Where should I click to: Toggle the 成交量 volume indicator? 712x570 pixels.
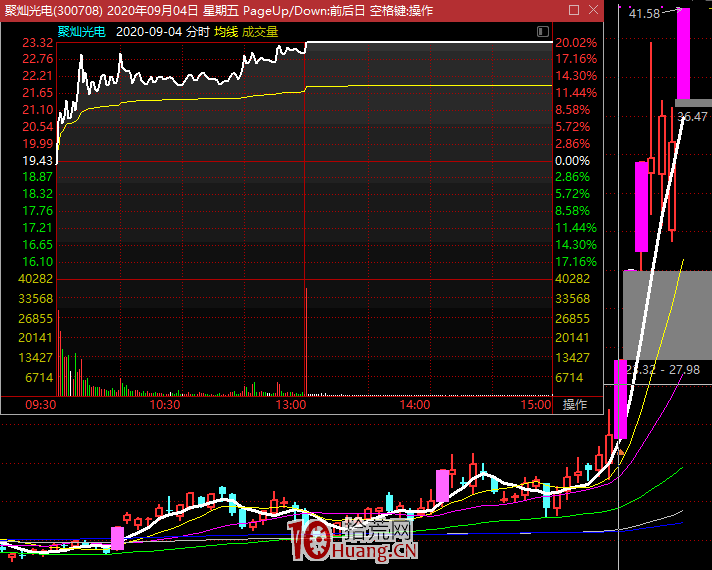260,31
